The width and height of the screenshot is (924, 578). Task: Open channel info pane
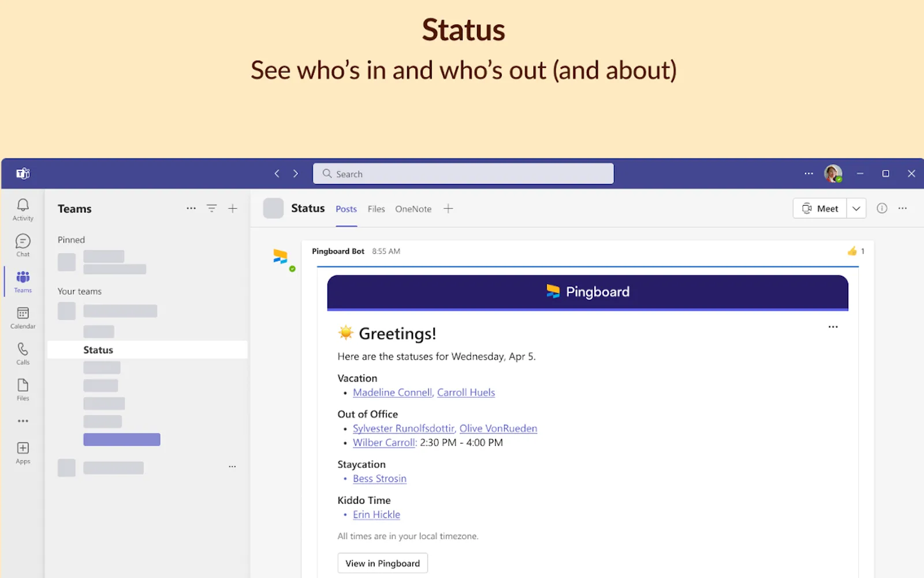[x=882, y=208]
